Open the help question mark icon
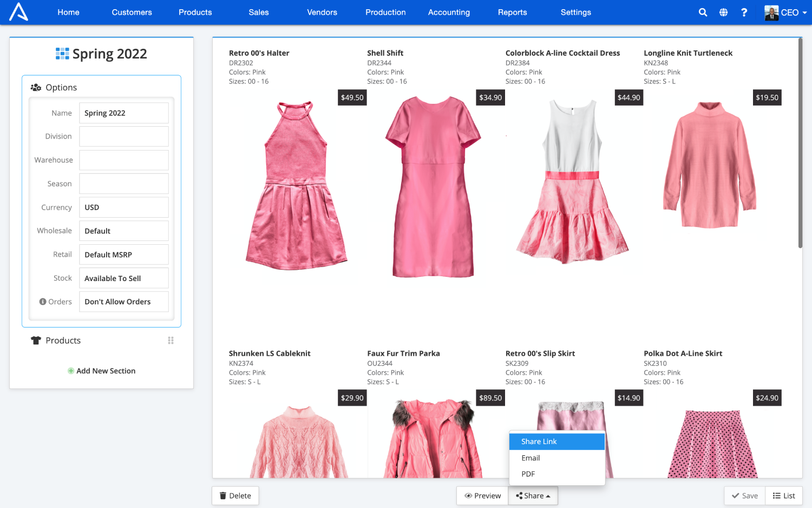This screenshot has height=508, width=812. coord(744,12)
